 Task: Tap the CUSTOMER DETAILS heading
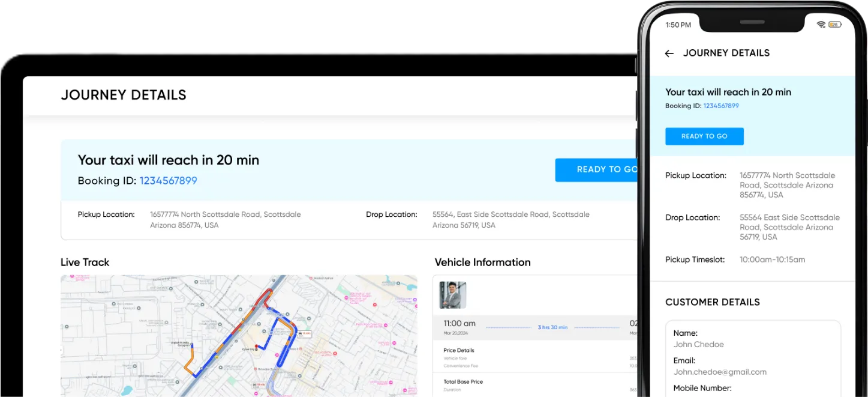pyautogui.click(x=713, y=302)
